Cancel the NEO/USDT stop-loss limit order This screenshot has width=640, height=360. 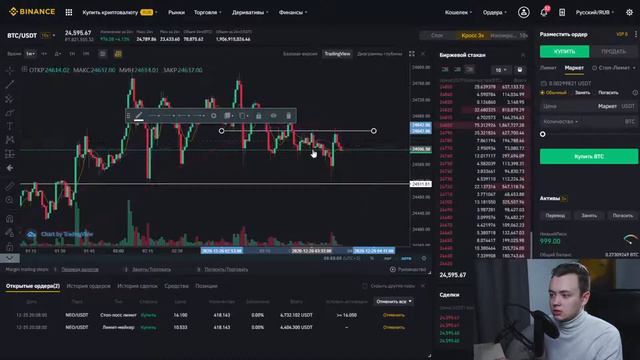point(394,315)
